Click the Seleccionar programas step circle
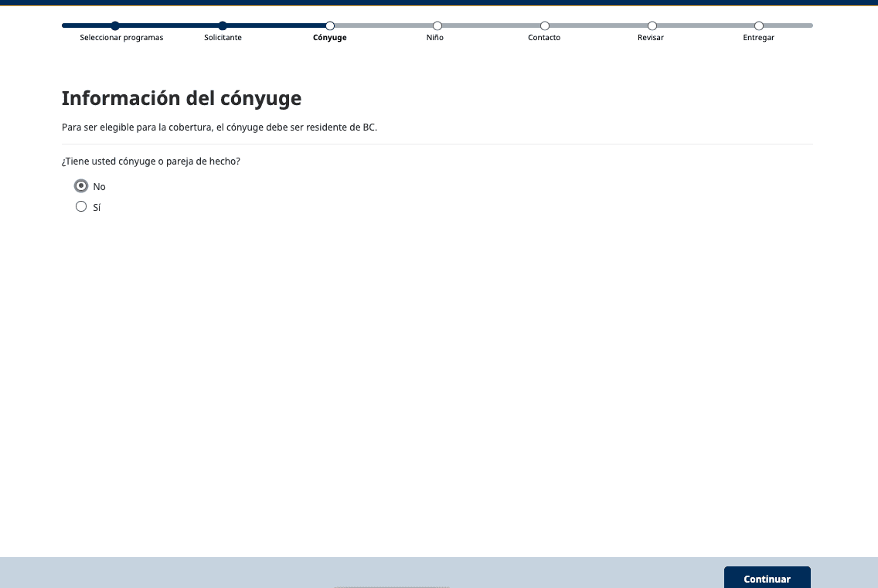Image resolution: width=878 pixels, height=588 pixels. pyautogui.click(x=115, y=25)
